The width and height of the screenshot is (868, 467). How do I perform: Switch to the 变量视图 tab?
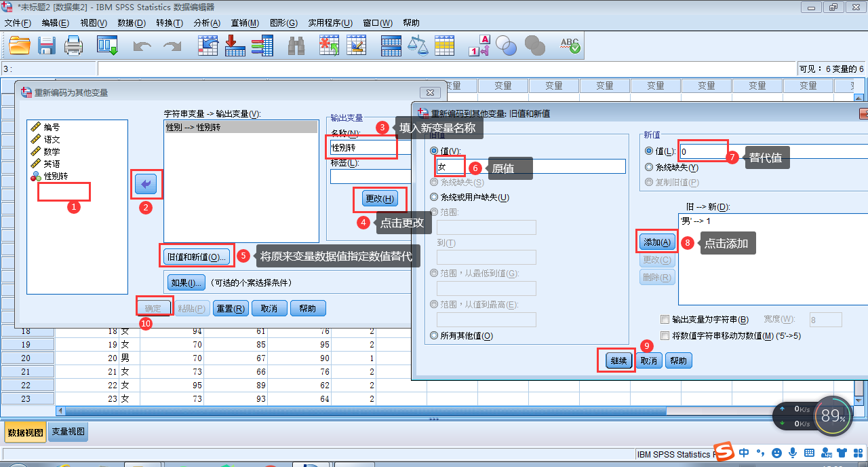tap(68, 432)
